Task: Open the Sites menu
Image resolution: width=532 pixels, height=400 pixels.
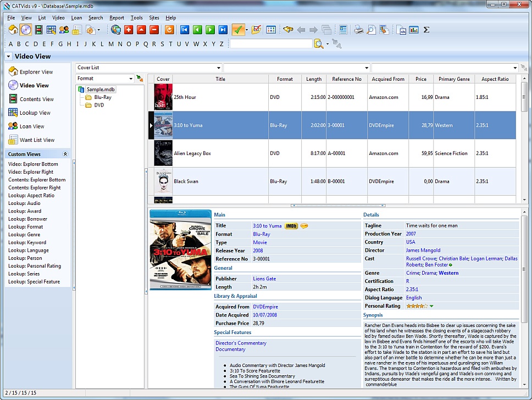Action: (154, 18)
